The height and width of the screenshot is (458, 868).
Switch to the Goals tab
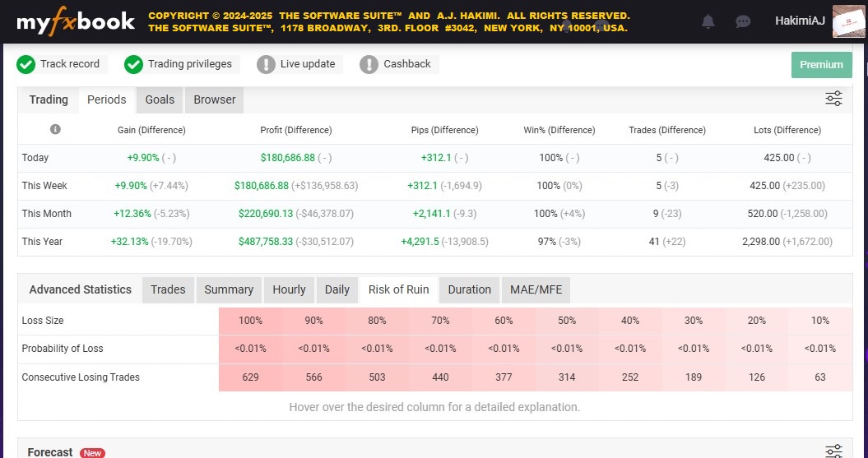pyautogui.click(x=160, y=99)
